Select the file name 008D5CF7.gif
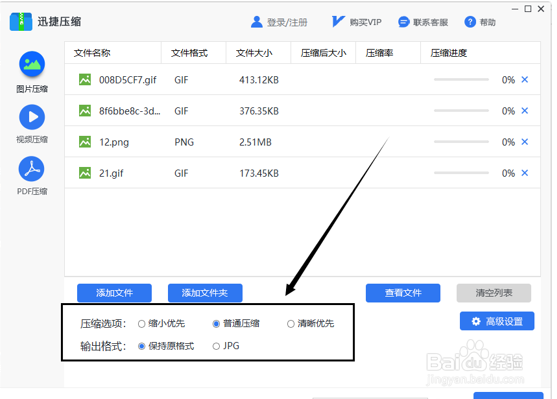557x399 pixels. [128, 80]
